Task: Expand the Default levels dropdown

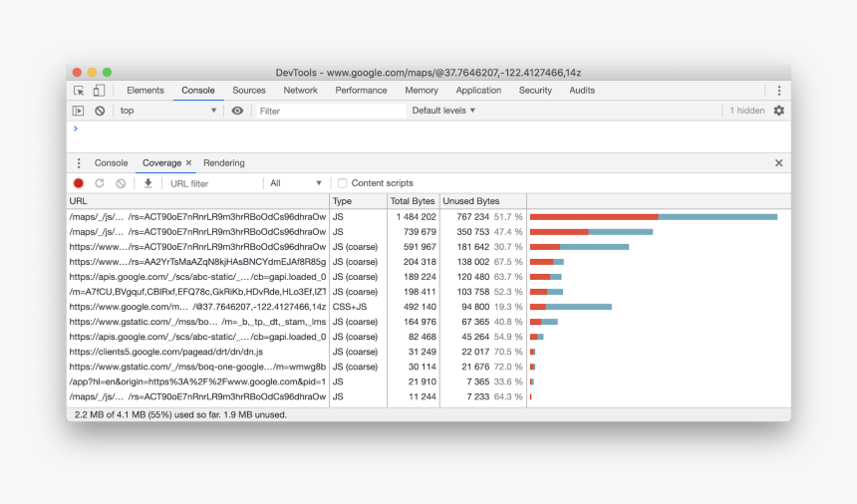Action: [443, 111]
